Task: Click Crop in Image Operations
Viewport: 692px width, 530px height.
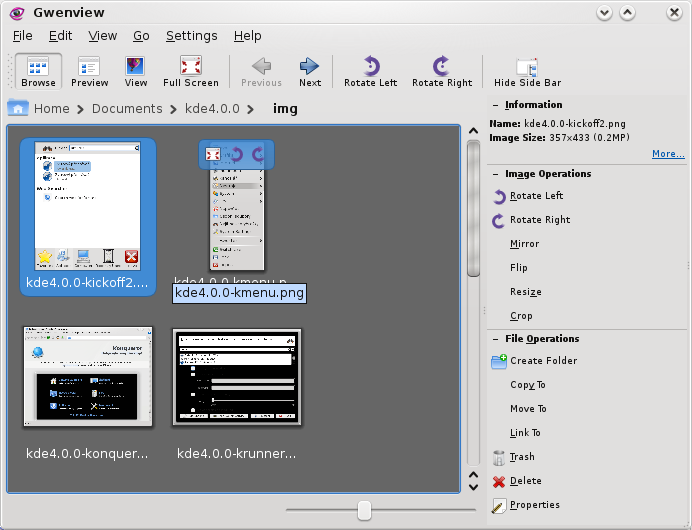Action: pyautogui.click(x=521, y=316)
